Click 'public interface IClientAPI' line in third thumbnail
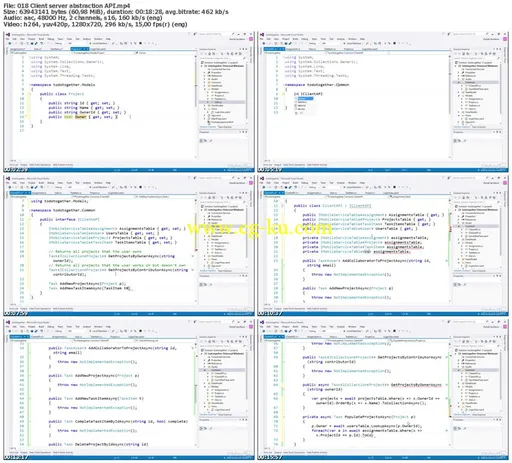This screenshot has height=463, width=512. pyautogui.click(x=70, y=219)
